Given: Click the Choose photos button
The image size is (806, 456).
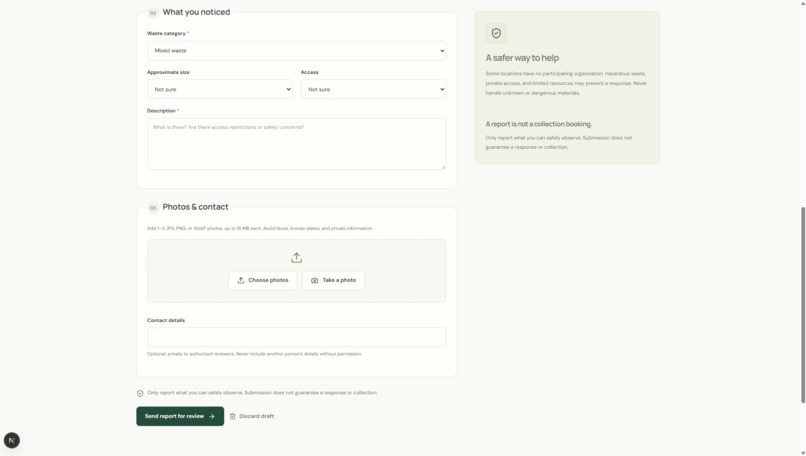Looking at the screenshot, I should [x=263, y=281].
